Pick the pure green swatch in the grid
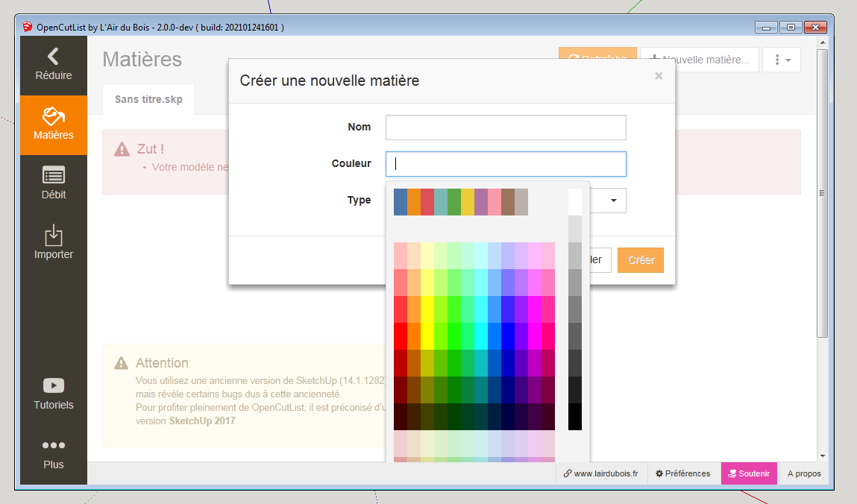The height and width of the screenshot is (504, 857). tap(454, 336)
